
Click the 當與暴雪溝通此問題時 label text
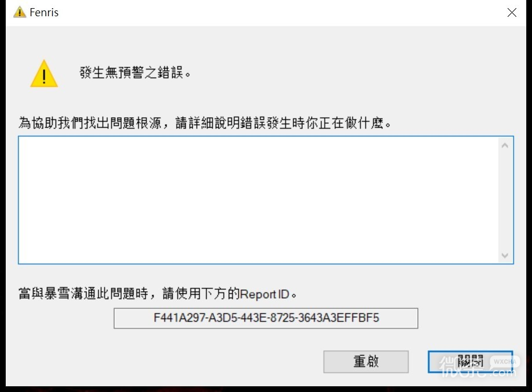(x=84, y=293)
